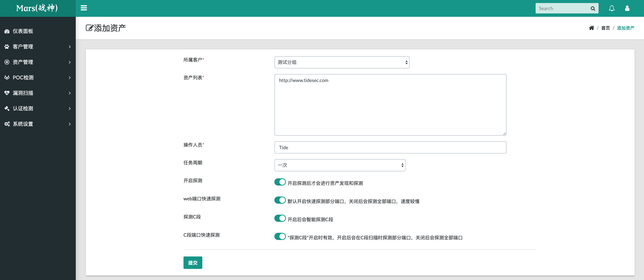This screenshot has width=644, height=280.
Task: Select the 漏洞扫描 vulnerability scan icon
Action: click(7, 93)
